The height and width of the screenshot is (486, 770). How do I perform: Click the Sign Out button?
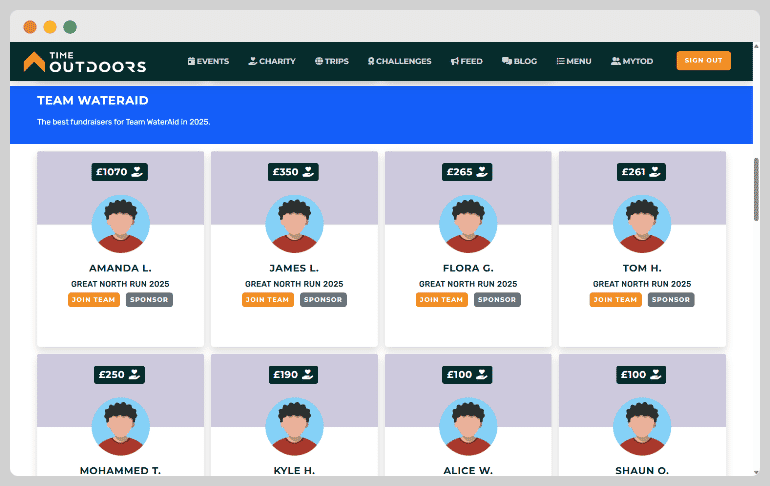tap(703, 60)
